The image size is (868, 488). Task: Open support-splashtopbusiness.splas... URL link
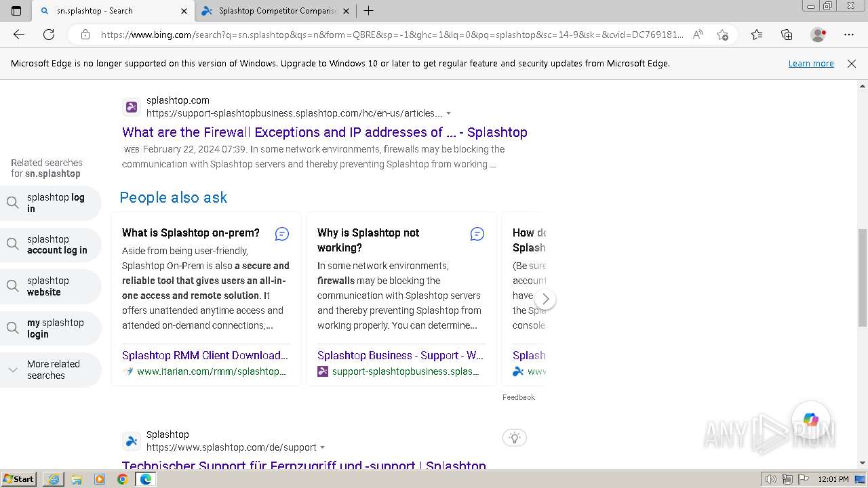[x=406, y=371]
